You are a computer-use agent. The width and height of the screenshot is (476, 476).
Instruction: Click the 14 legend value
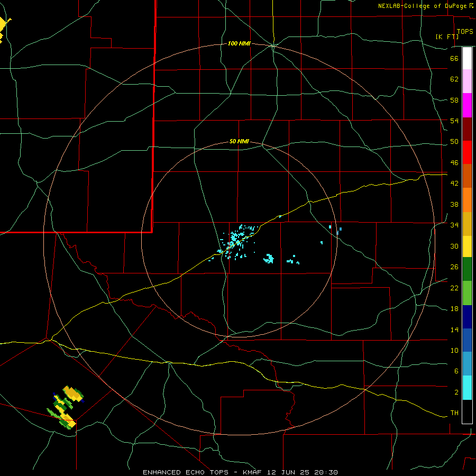pos(454,330)
